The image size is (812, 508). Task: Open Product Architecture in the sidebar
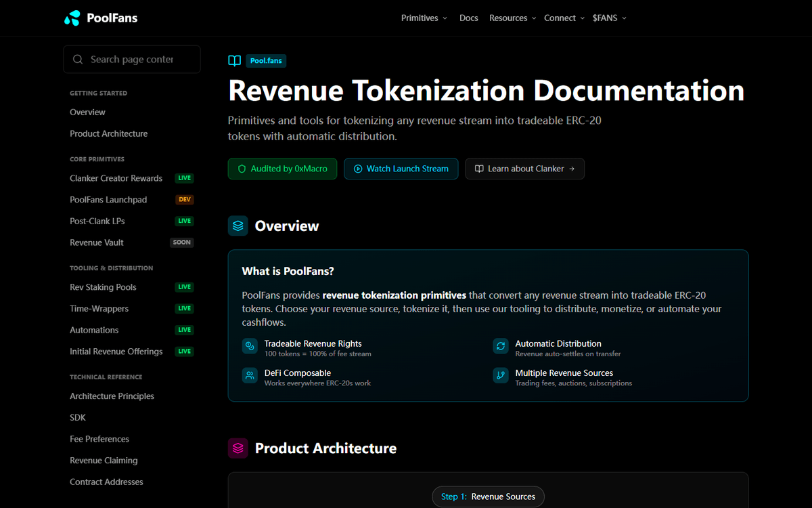coord(108,134)
